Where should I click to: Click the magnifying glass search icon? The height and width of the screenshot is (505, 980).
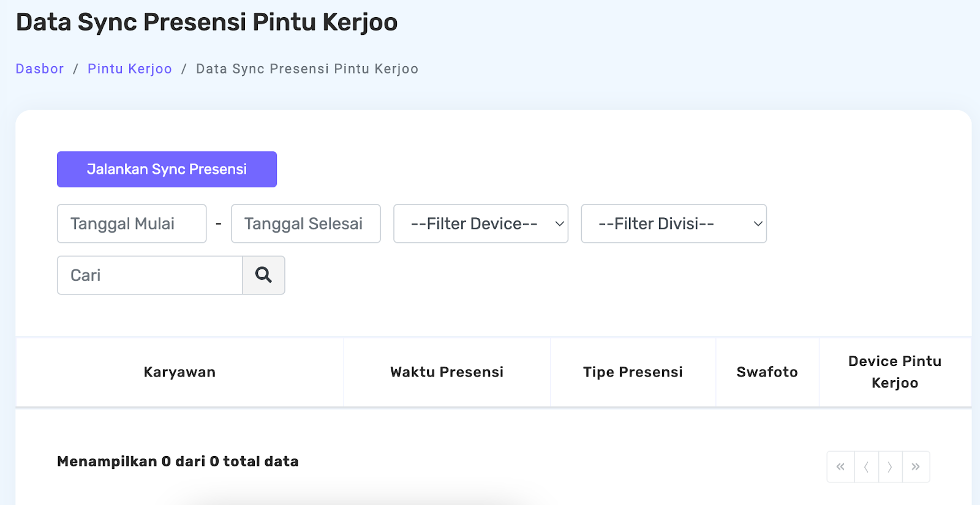click(x=263, y=275)
